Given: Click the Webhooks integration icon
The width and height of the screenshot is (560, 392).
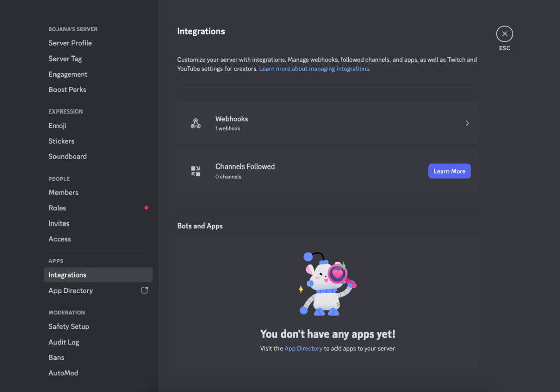Looking at the screenshot, I should coord(196,123).
